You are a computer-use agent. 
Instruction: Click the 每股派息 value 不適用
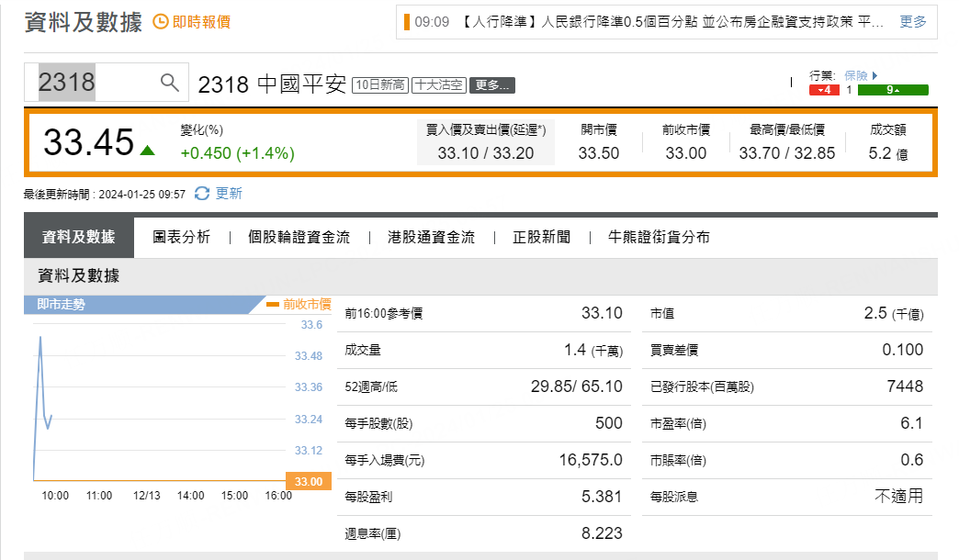click(x=899, y=496)
